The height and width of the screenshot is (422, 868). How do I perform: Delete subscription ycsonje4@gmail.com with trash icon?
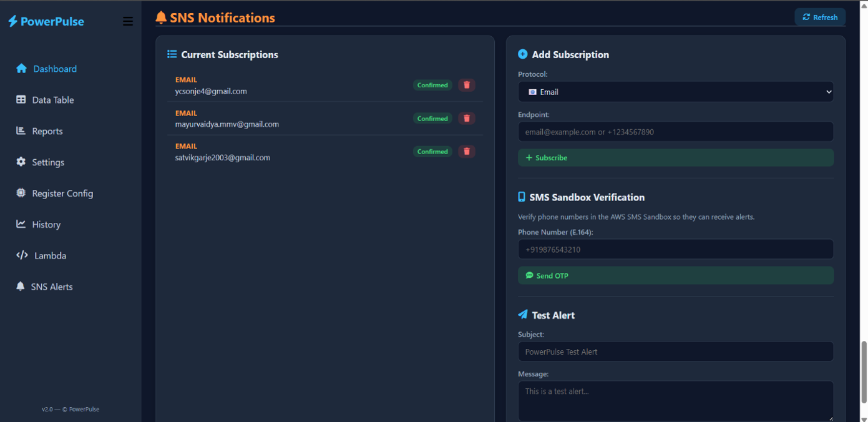467,85
